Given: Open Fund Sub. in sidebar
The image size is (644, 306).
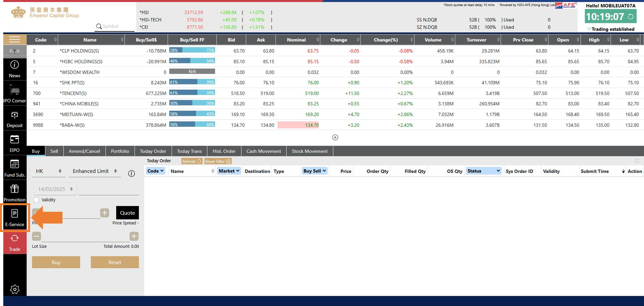Looking at the screenshot, I should (x=15, y=169).
